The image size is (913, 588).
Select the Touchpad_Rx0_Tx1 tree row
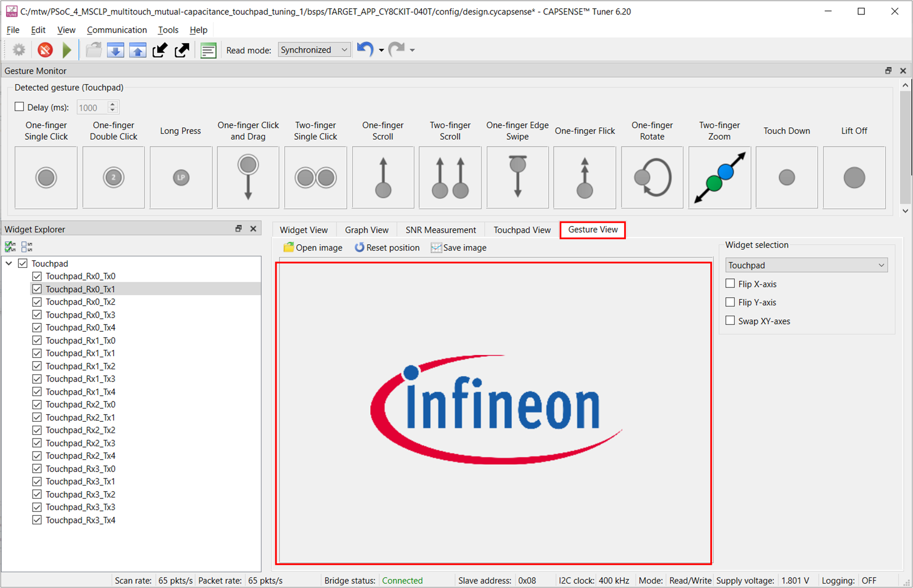tap(146, 289)
